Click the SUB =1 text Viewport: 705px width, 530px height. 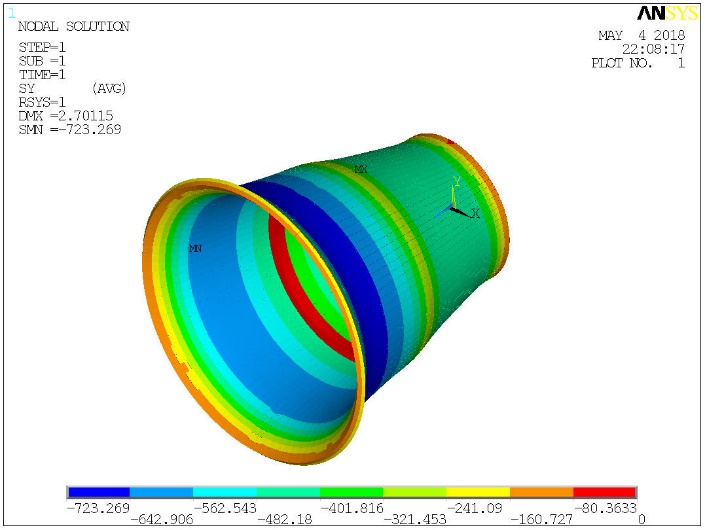click(x=42, y=61)
